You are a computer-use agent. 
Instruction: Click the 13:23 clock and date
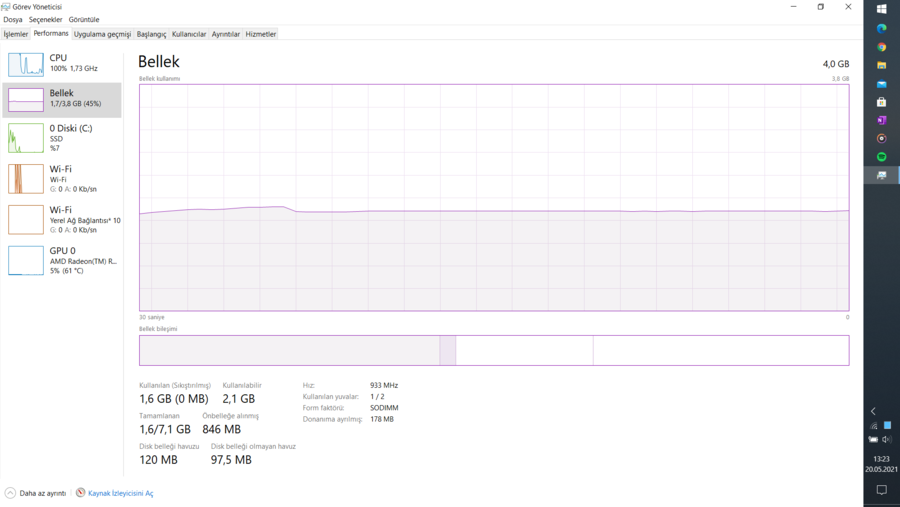point(881,464)
